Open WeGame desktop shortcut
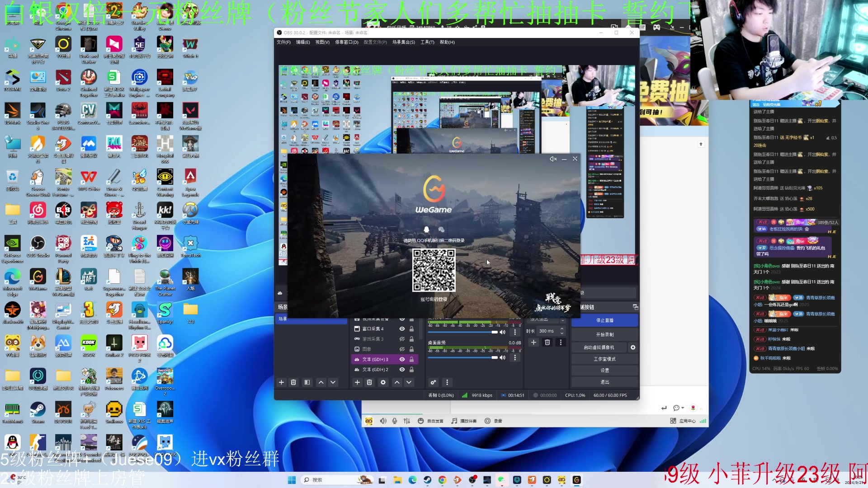 pos(38,279)
